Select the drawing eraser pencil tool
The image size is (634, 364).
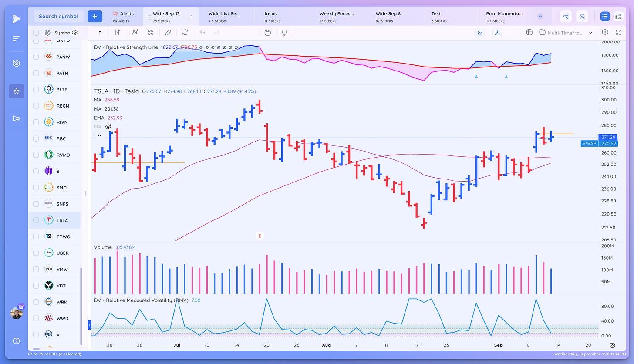coord(168,32)
